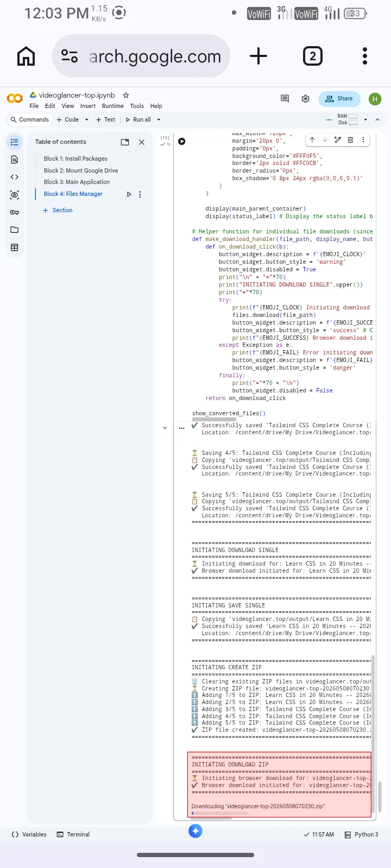Open the File menu

(x=34, y=106)
